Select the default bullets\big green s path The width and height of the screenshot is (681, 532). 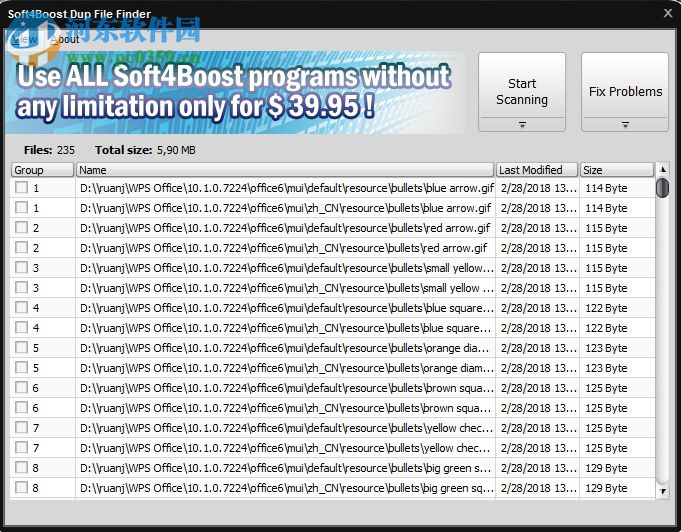[x=285, y=468]
